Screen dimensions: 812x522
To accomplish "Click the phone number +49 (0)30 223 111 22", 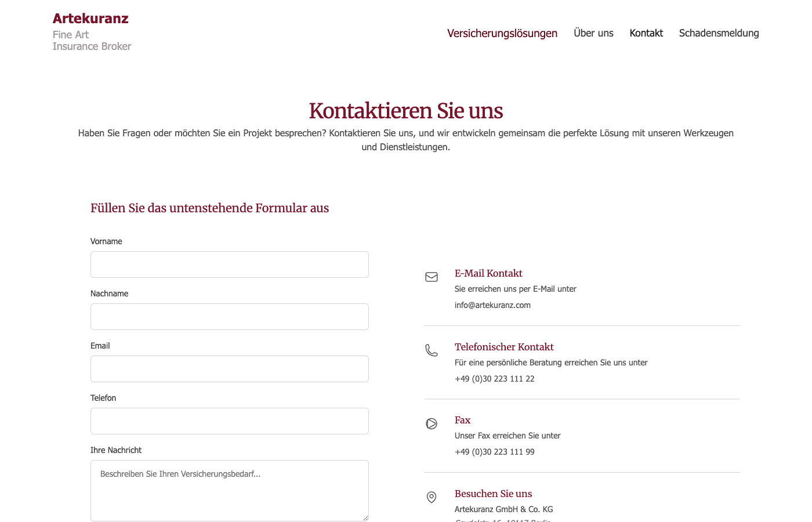I will coord(495,379).
